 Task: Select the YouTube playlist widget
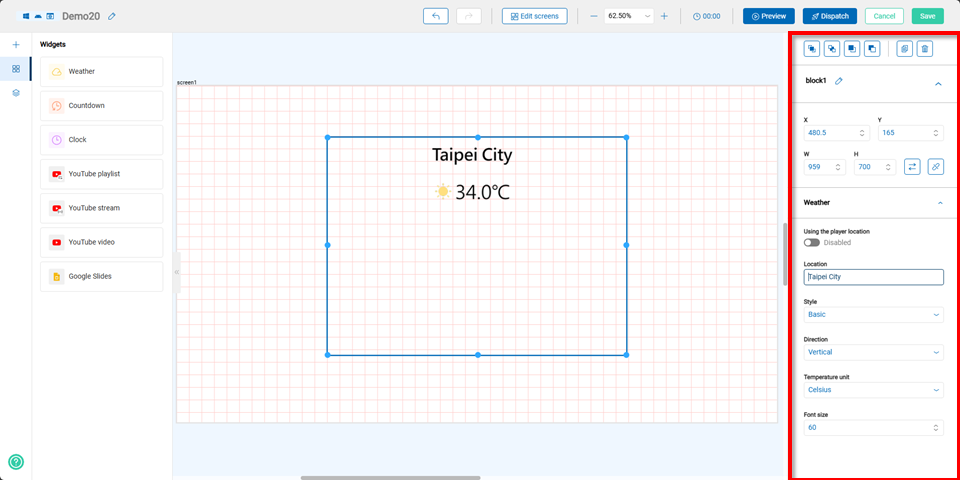click(x=101, y=174)
